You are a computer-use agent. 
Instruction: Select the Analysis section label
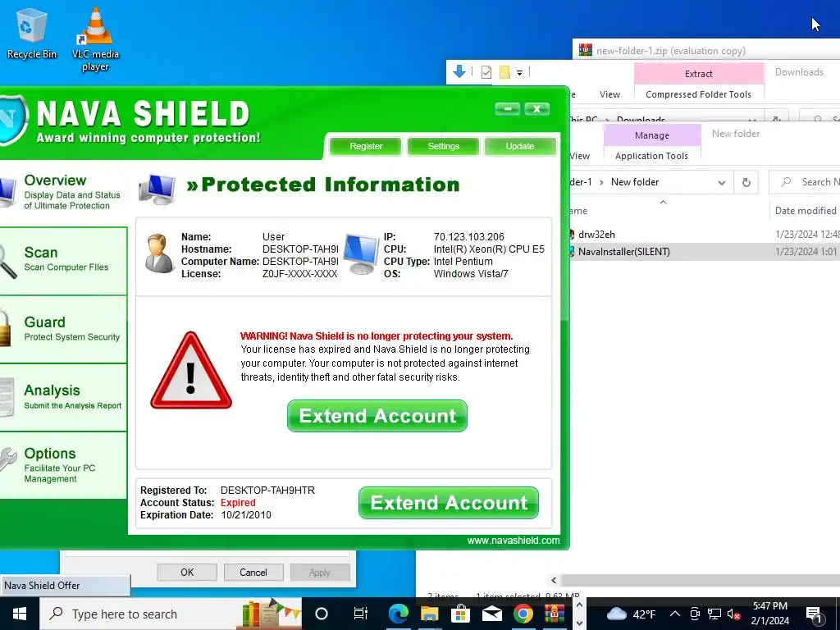click(x=52, y=390)
